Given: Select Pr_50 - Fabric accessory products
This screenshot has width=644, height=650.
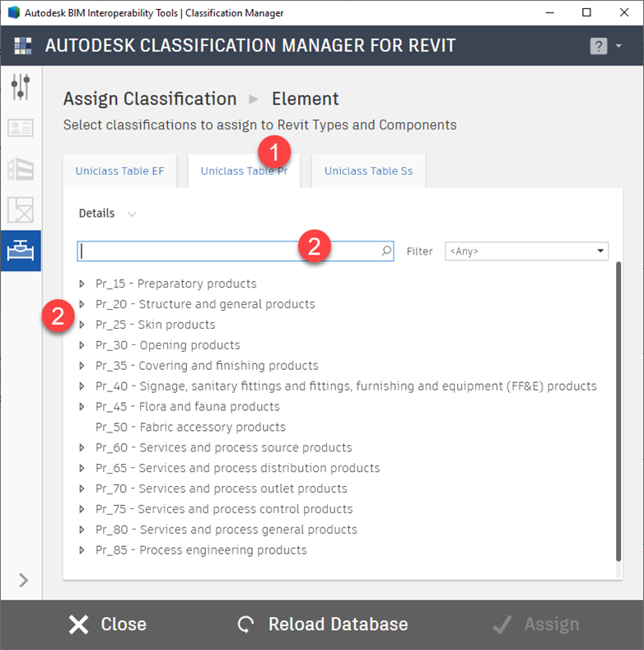Looking at the screenshot, I should [x=190, y=427].
